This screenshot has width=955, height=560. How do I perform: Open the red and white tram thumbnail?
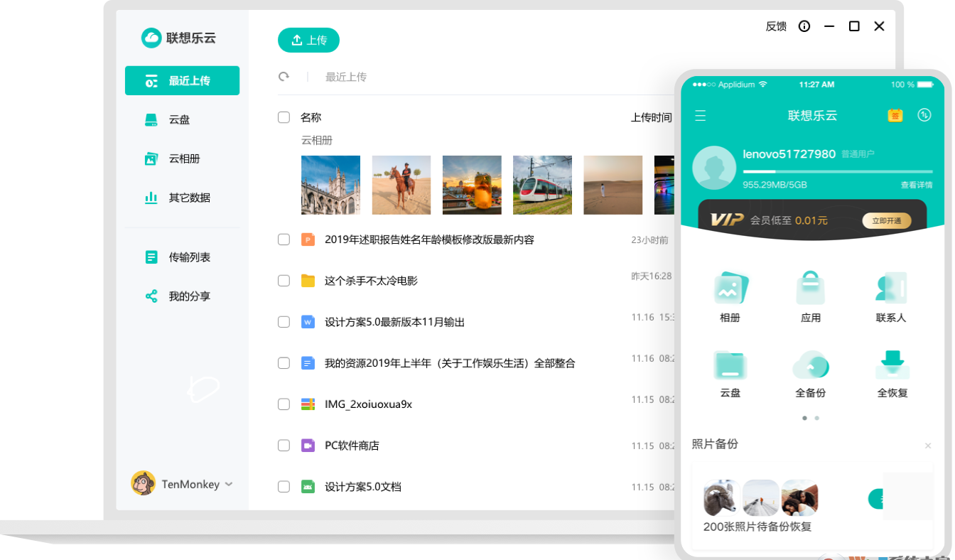pos(542,185)
